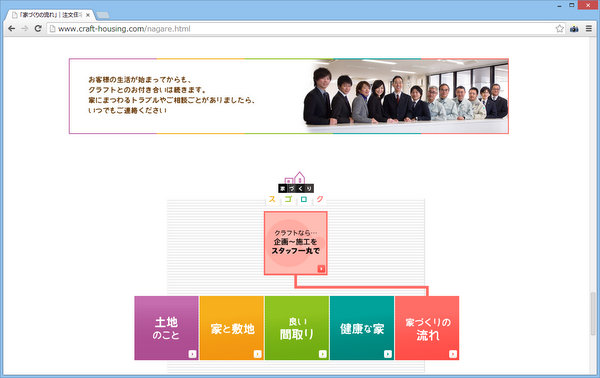Click the arrow icon on 土地のこと tile

(192, 354)
